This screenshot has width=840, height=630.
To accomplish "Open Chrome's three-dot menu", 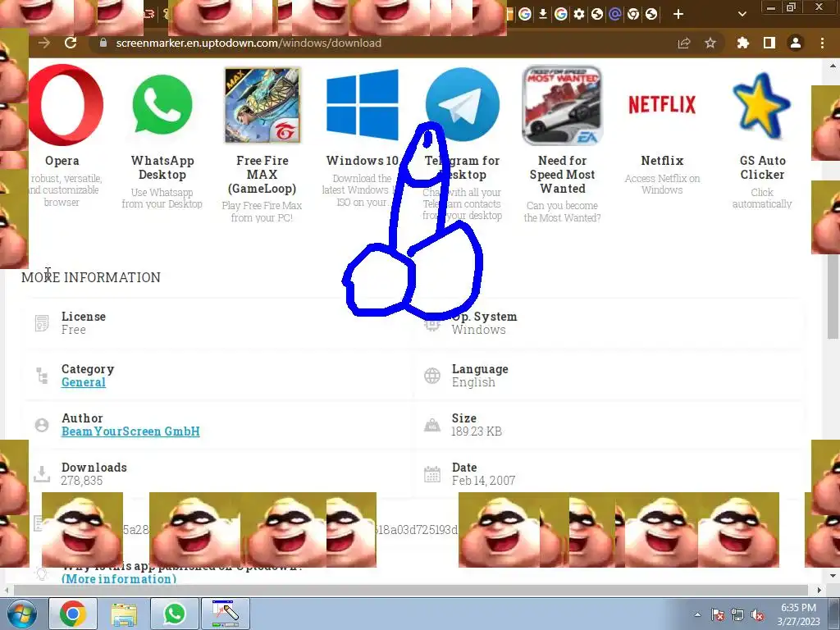I will click(x=822, y=43).
